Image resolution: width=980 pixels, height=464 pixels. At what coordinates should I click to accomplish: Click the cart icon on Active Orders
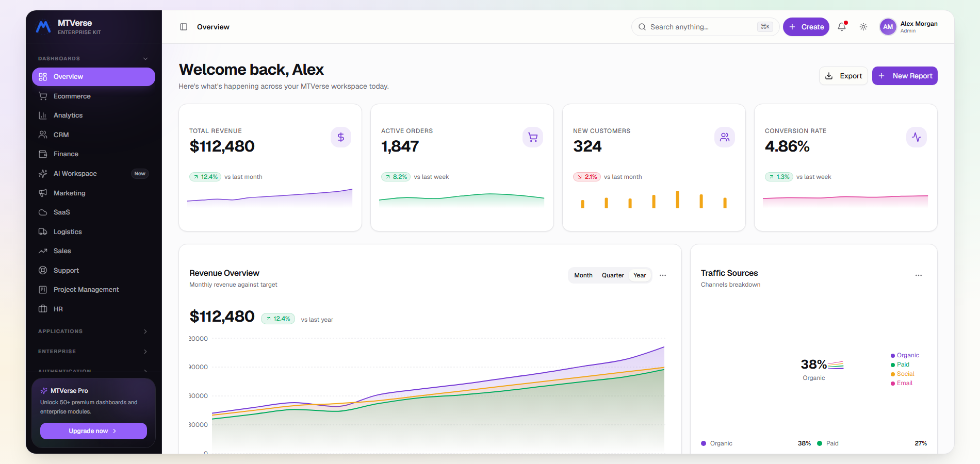coord(533,137)
